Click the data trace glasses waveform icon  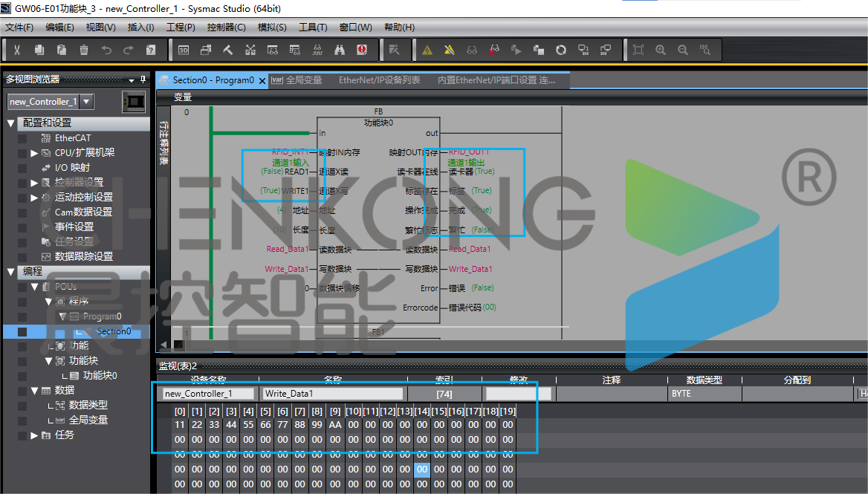coord(317,50)
